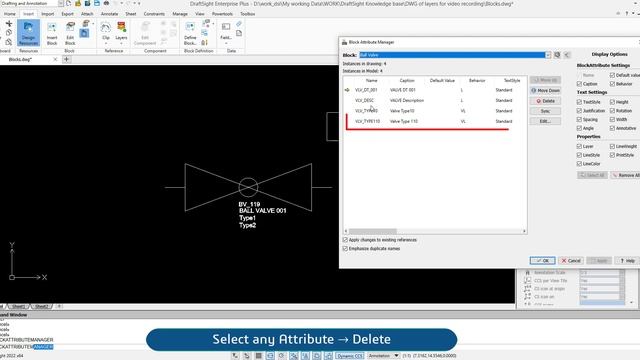640x360 pixels.
Task: Toggle the Layer properties checkbox
Action: click(x=579, y=146)
